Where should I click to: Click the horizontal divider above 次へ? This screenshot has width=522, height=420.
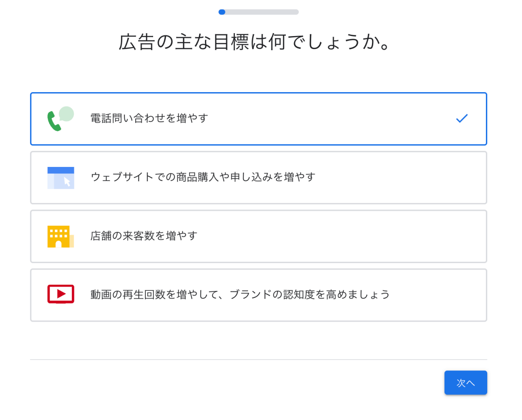(258, 360)
